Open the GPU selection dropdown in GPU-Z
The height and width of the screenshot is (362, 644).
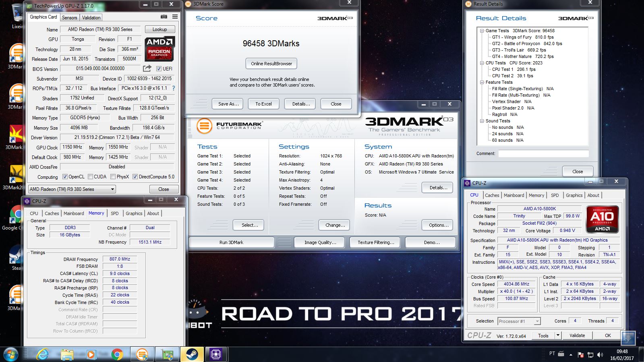click(72, 189)
